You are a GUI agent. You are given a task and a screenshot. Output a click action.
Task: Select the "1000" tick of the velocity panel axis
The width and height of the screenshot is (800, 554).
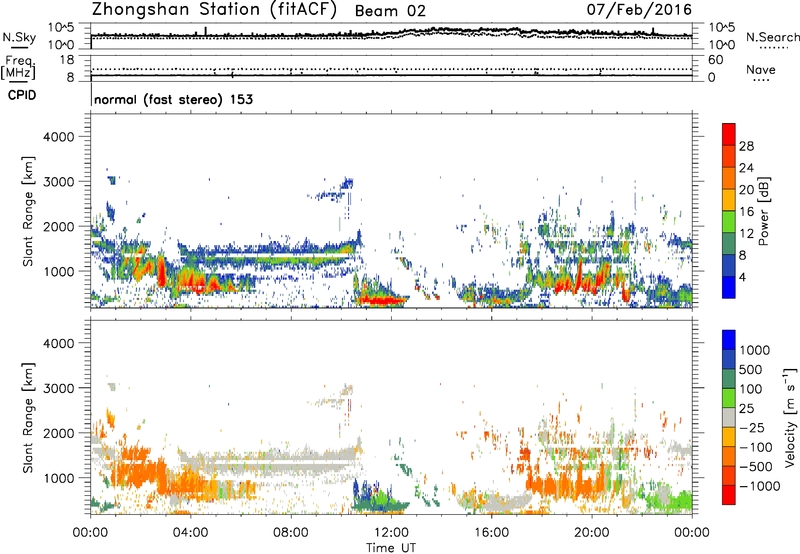[59, 478]
